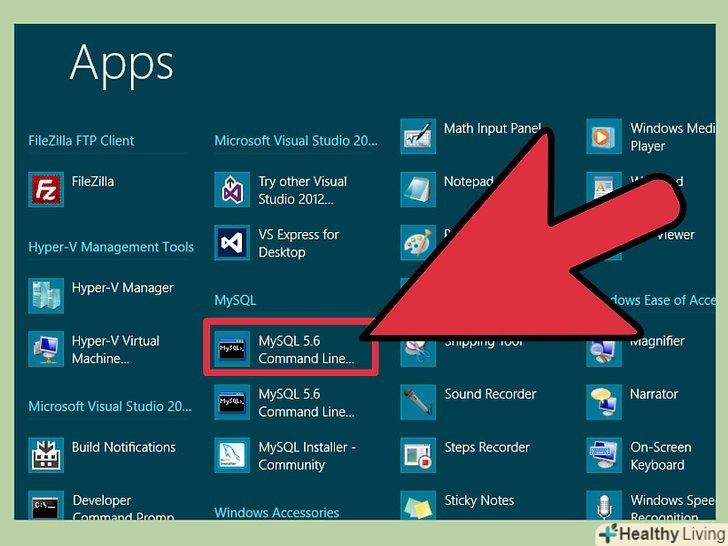Launch Steps Recorder icon
The width and height of the screenshot is (728, 546).
(x=418, y=455)
